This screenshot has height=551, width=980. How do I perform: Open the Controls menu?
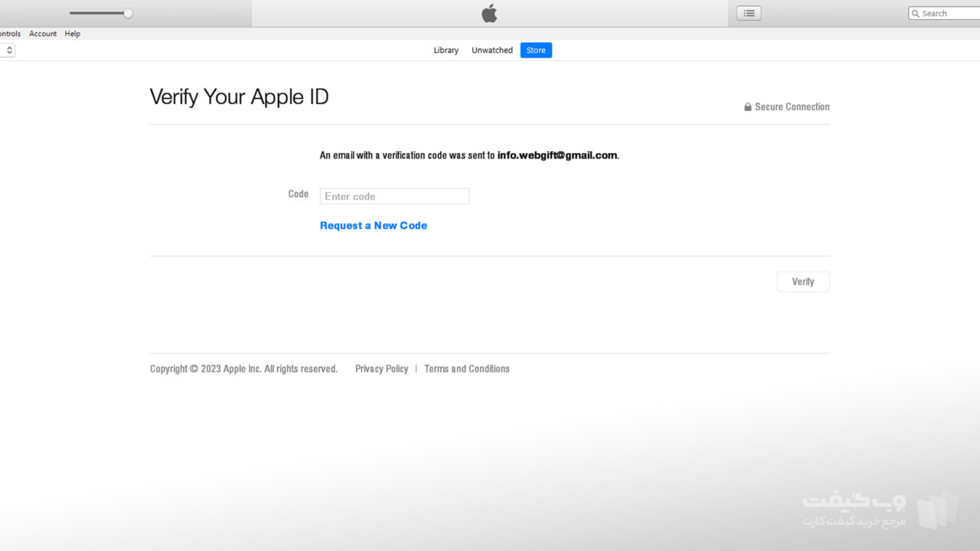click(x=10, y=34)
